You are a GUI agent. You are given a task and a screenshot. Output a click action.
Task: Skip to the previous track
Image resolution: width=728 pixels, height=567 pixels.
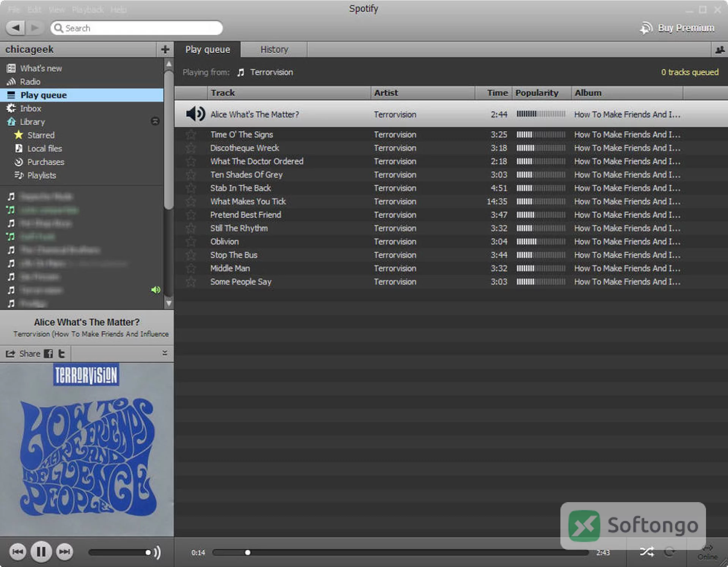click(17, 551)
